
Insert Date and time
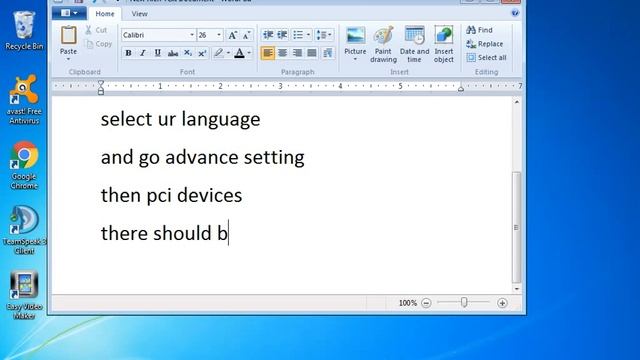pos(414,44)
